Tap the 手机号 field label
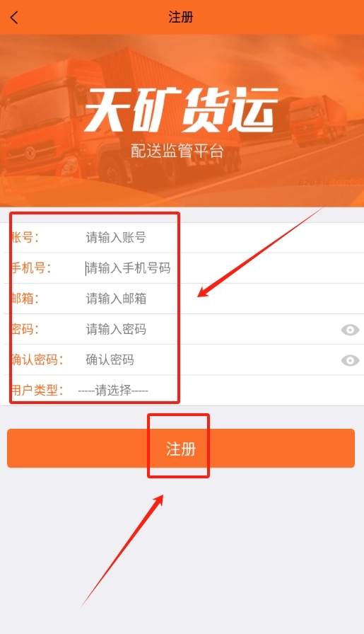 point(30,268)
